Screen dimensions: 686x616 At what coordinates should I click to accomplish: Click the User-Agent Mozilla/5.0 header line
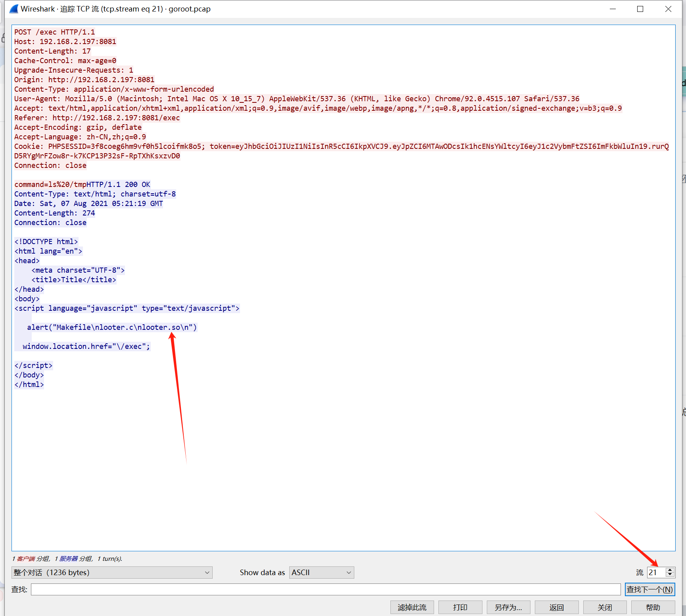click(x=297, y=99)
